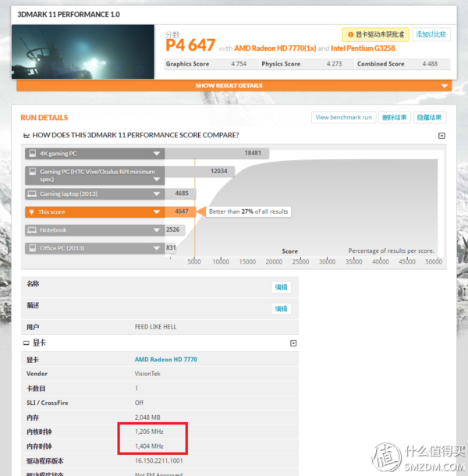
Task: Collapse the score comparison section
Action: point(441,136)
